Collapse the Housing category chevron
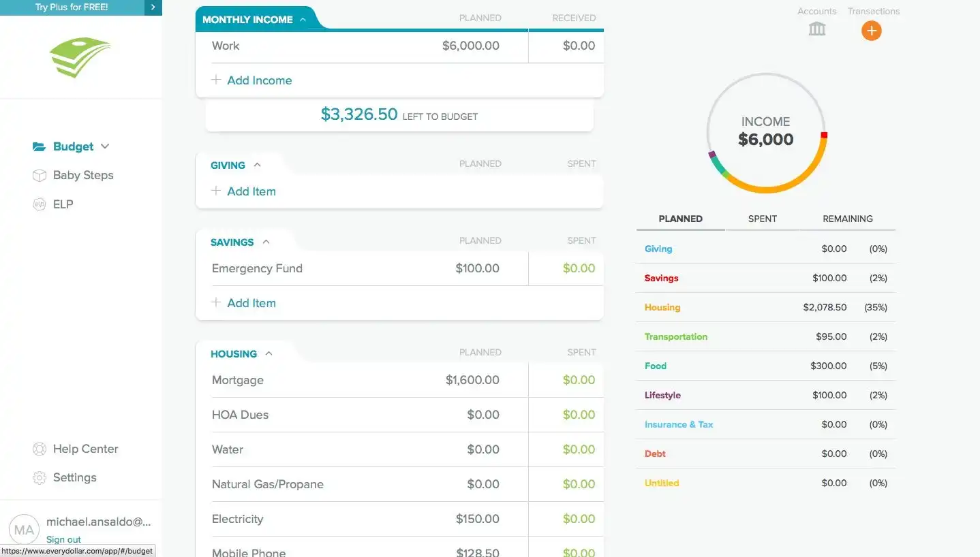The image size is (980, 557). coord(269,353)
